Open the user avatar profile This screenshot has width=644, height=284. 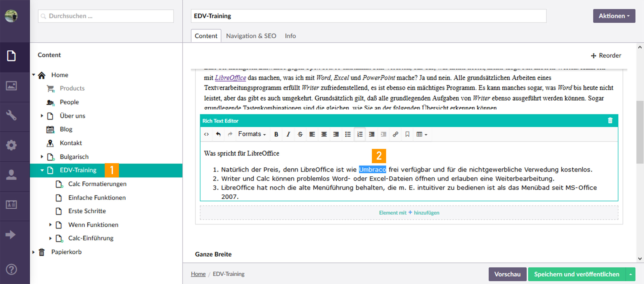(11, 16)
